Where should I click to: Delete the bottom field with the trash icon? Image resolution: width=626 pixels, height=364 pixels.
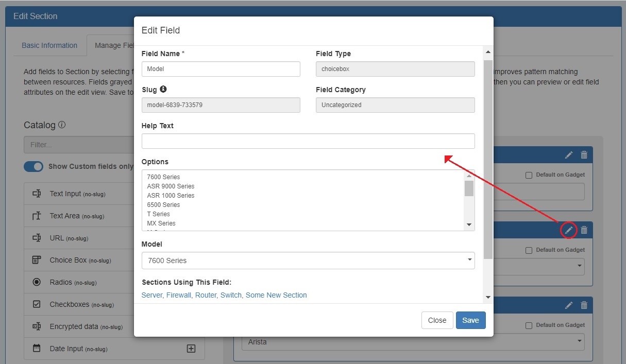(x=584, y=305)
